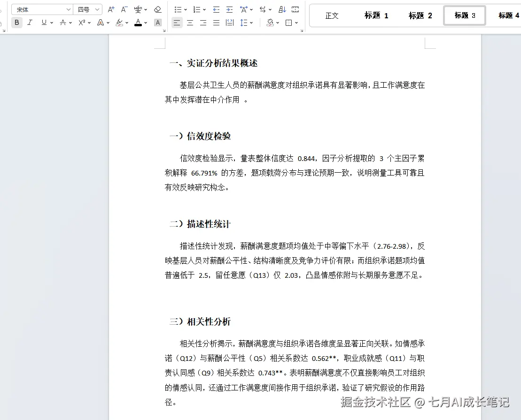Screen dimensions: 521x420
Task: Sort text with A-Z arrow icon
Action: point(282,10)
